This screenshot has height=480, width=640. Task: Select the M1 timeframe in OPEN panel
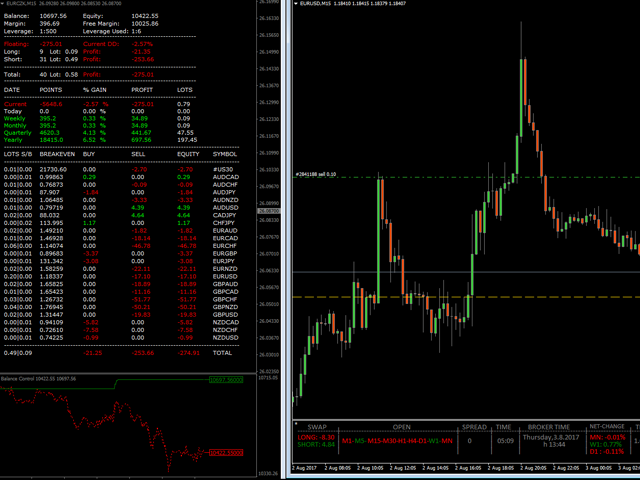tap(347, 440)
